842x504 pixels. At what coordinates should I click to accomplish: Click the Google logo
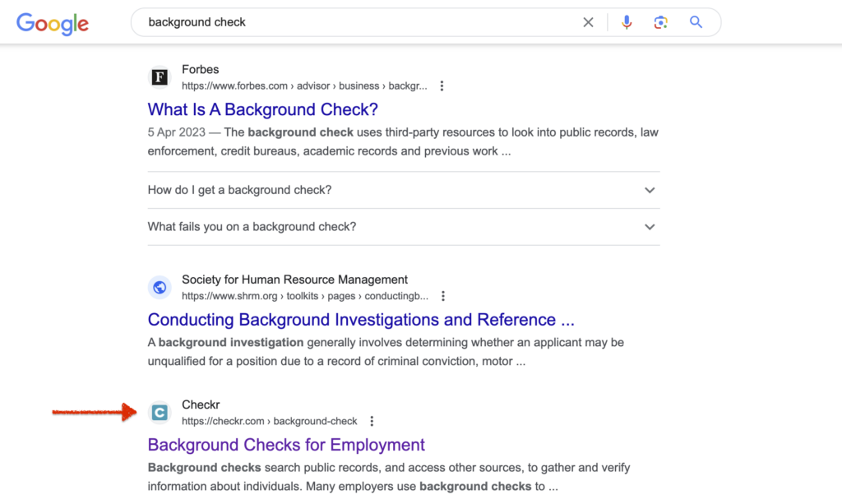click(52, 24)
